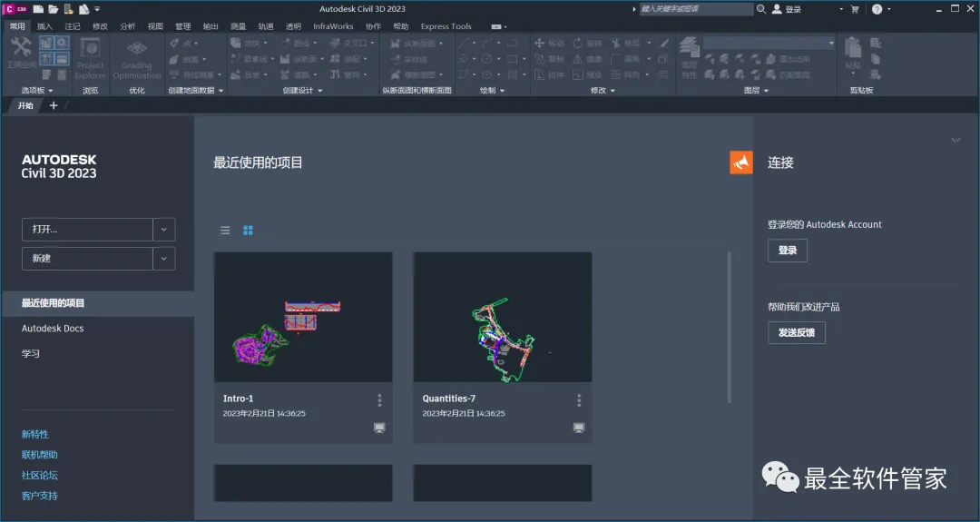Open Project Explorer from the ribbon
This screenshot has width=980, height=522.
[x=90, y=57]
